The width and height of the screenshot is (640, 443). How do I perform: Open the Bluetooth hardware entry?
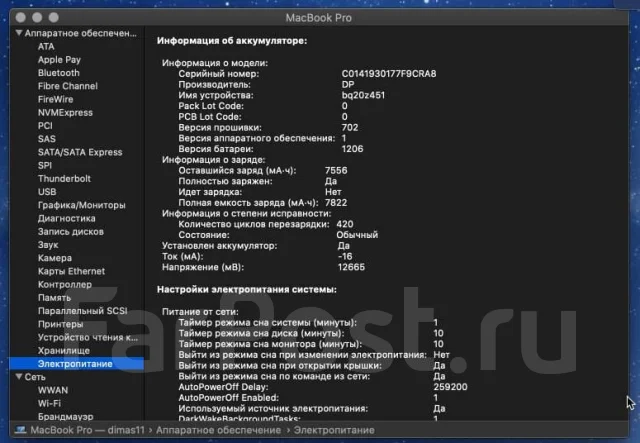[x=58, y=73]
